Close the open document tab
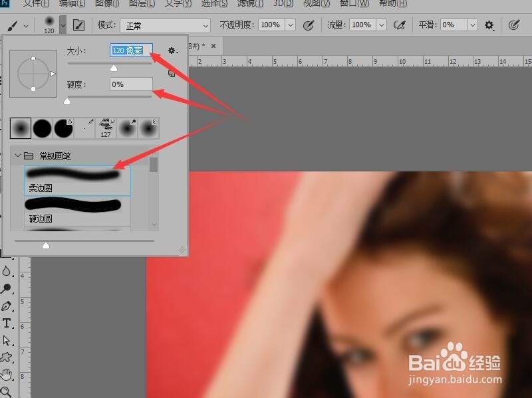This screenshot has width=532, height=398. (213, 46)
